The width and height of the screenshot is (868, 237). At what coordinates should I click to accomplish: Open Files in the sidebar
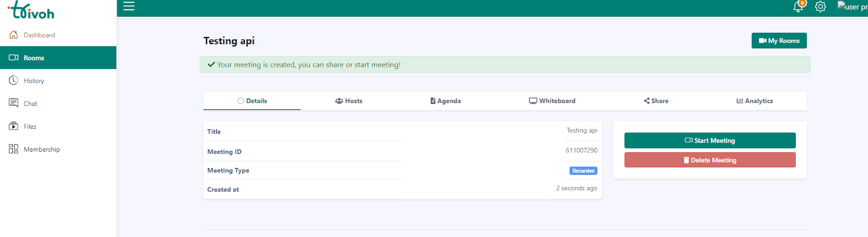click(30, 127)
